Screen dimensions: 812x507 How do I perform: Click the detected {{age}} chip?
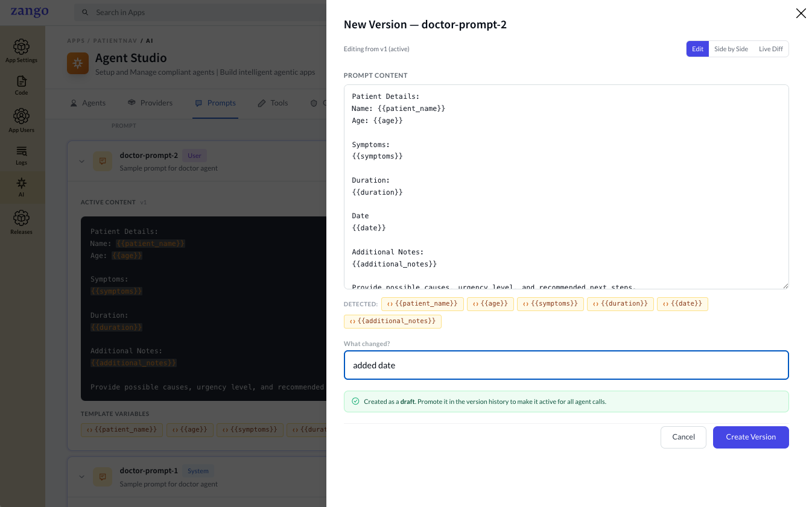(x=490, y=304)
